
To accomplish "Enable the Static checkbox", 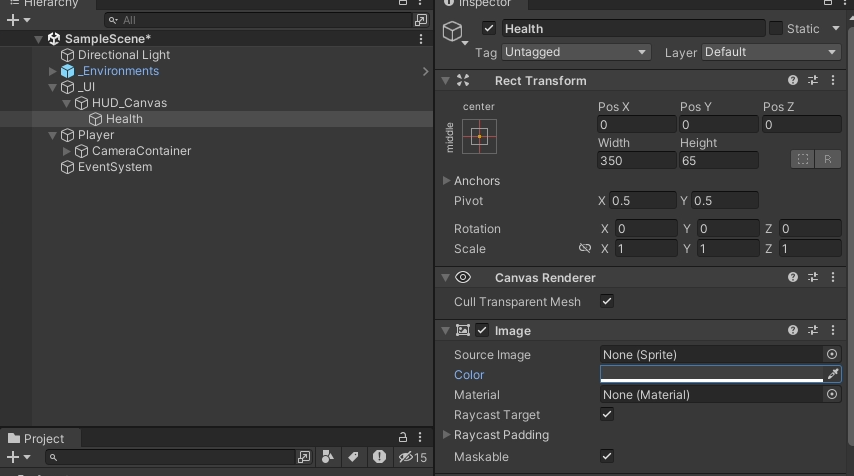I will [776, 28].
